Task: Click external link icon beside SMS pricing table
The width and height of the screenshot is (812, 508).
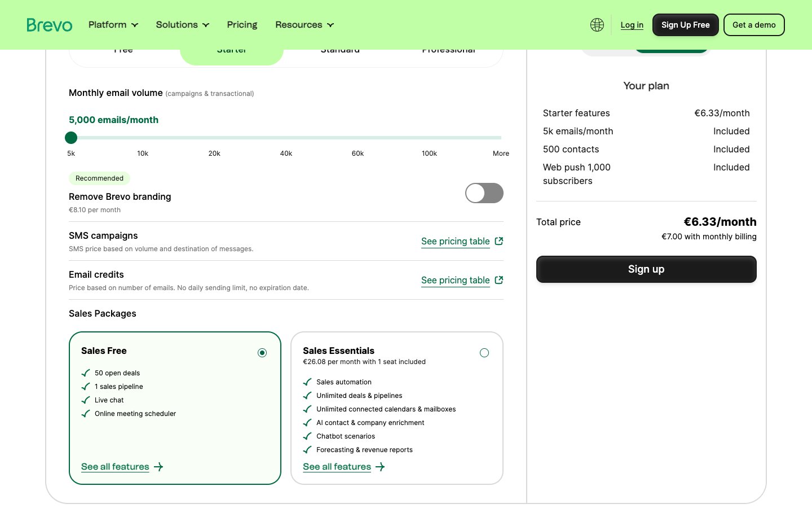Action: click(x=498, y=241)
